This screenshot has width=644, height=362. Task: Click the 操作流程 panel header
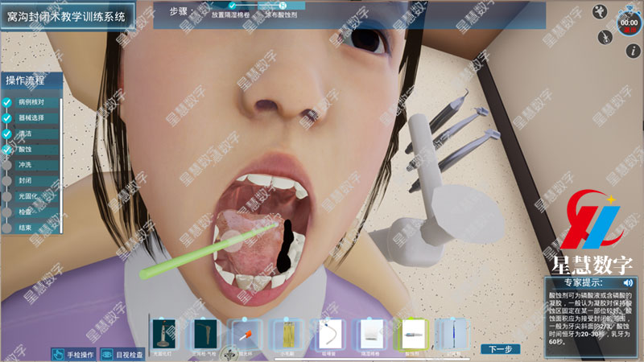pyautogui.click(x=32, y=80)
